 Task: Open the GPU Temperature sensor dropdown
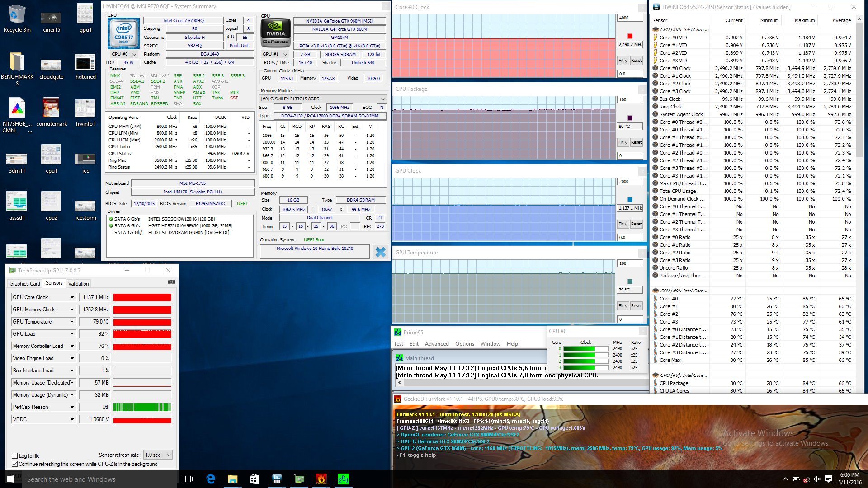tap(72, 322)
